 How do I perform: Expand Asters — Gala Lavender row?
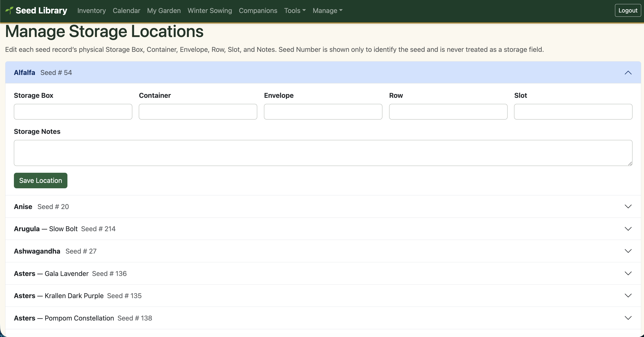[323, 274]
